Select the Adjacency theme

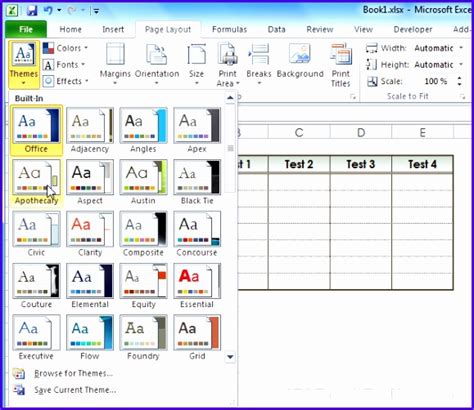point(90,131)
